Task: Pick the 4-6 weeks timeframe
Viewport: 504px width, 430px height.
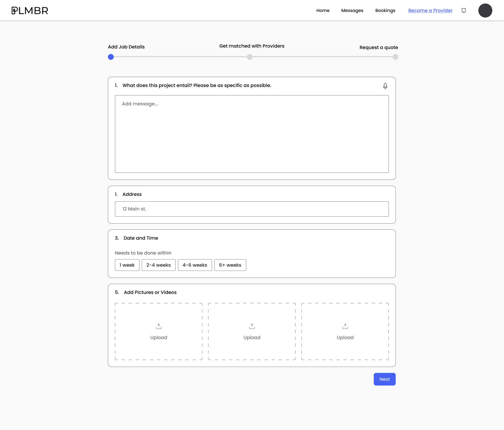Action: pyautogui.click(x=195, y=265)
